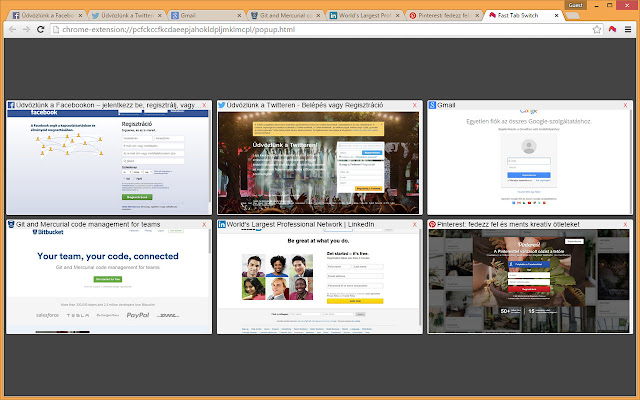Click the 'Git and Mercurial code management for teams' title
This screenshot has width=640, height=400.
[88, 224]
